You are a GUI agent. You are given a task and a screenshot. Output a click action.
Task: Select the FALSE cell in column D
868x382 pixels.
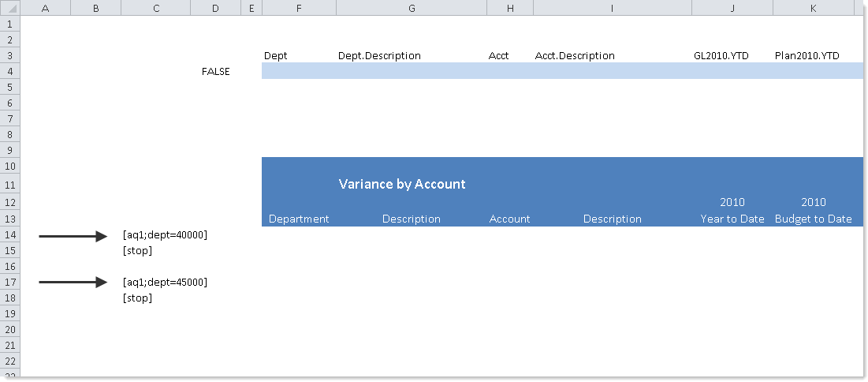tap(215, 72)
